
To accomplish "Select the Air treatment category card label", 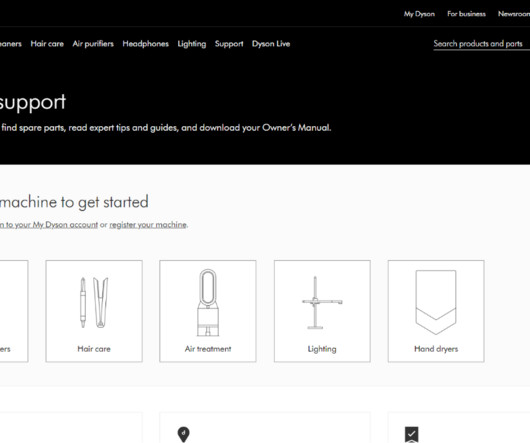I will (208, 349).
